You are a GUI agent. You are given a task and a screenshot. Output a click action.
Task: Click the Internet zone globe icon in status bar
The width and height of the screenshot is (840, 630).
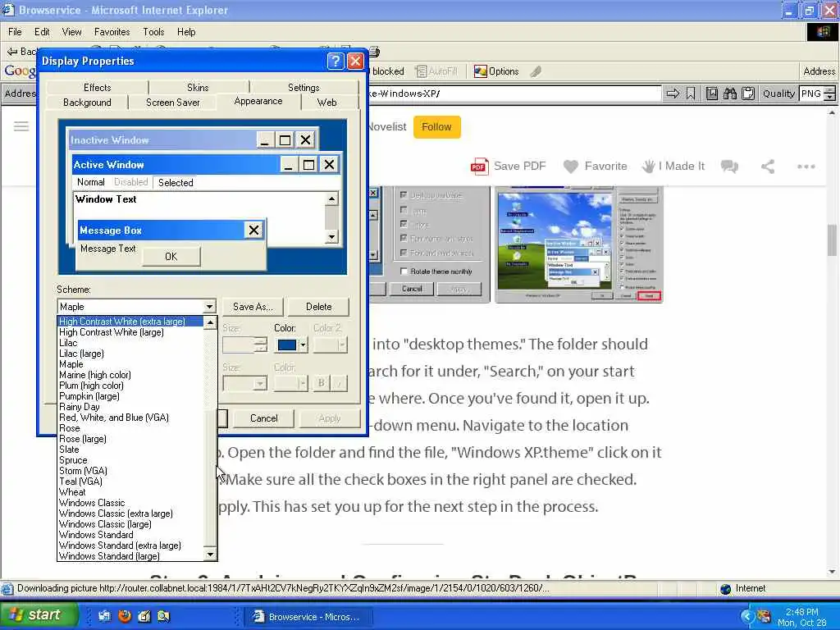click(726, 589)
